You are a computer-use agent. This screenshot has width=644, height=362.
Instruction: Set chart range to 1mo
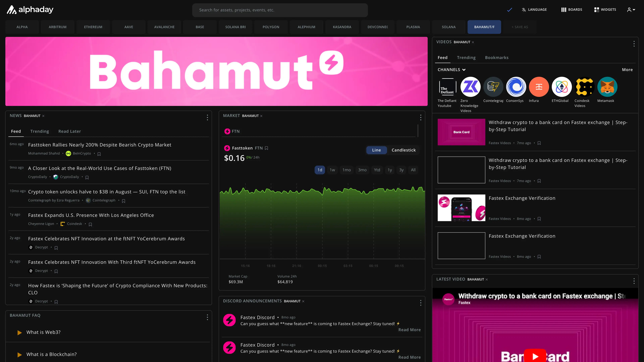(346, 170)
